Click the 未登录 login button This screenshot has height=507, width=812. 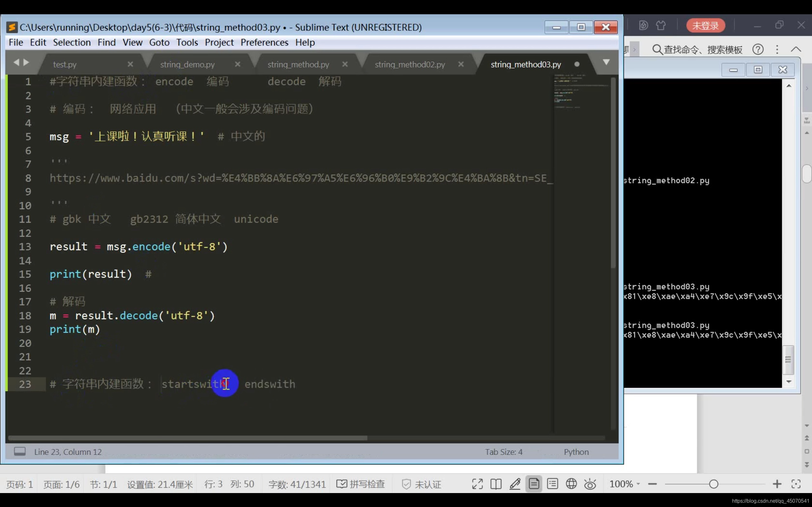(705, 25)
